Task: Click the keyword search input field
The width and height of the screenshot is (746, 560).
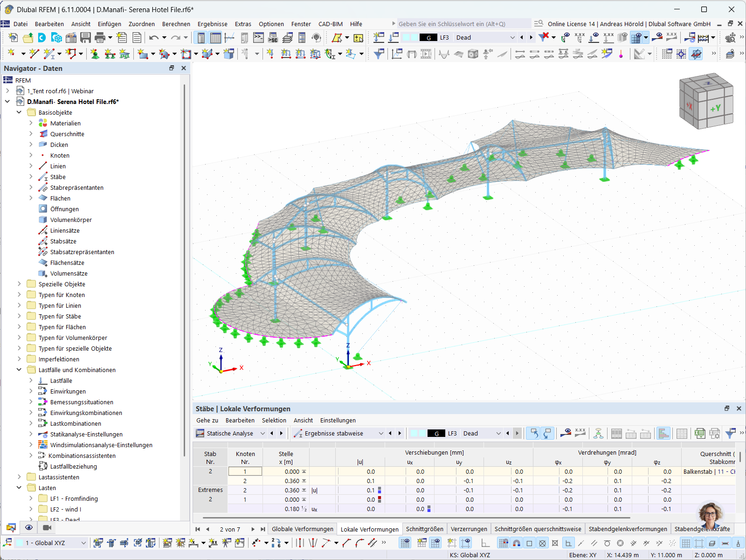Action: point(462,23)
